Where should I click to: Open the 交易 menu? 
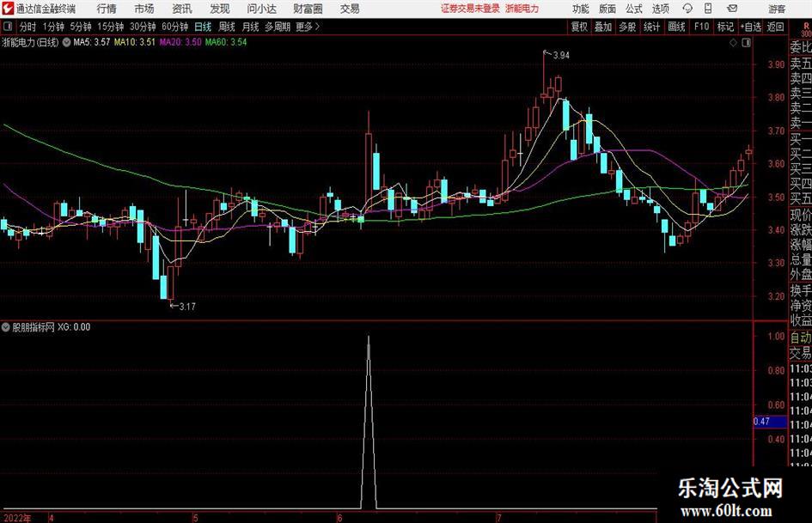pos(350,9)
